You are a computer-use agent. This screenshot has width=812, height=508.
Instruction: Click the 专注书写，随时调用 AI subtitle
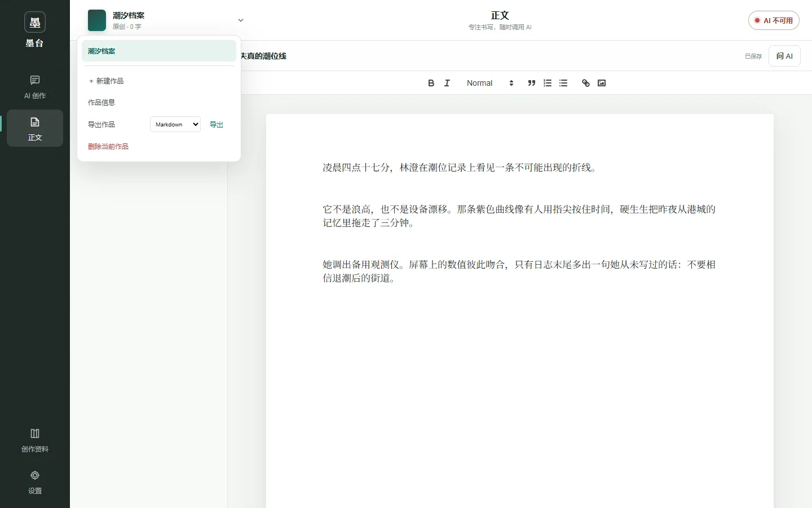500,27
